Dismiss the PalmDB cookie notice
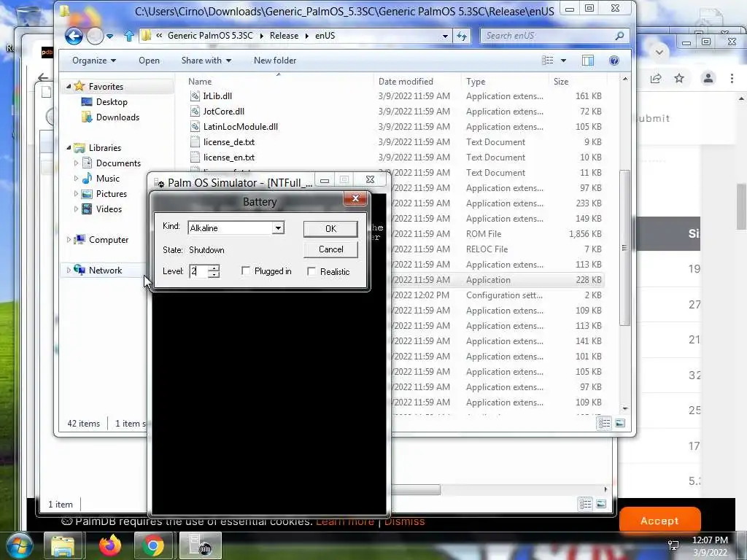Screen dimensions: 747x560 pos(404,521)
